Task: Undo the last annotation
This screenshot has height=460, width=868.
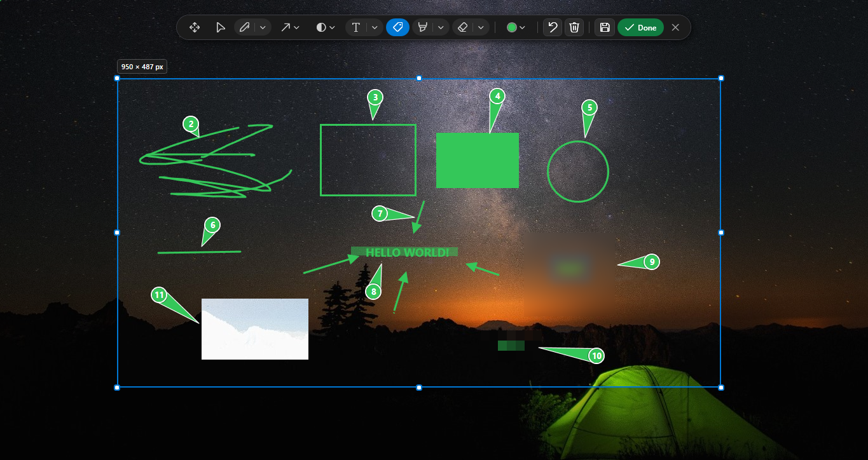Action: (553, 27)
